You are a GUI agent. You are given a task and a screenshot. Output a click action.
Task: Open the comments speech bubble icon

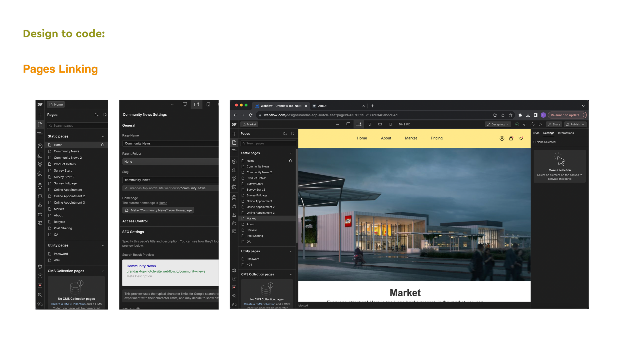[x=532, y=124]
